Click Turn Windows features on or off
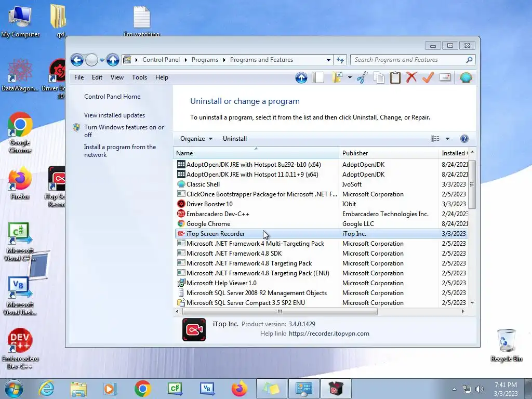The width and height of the screenshot is (532, 399). pos(124,131)
